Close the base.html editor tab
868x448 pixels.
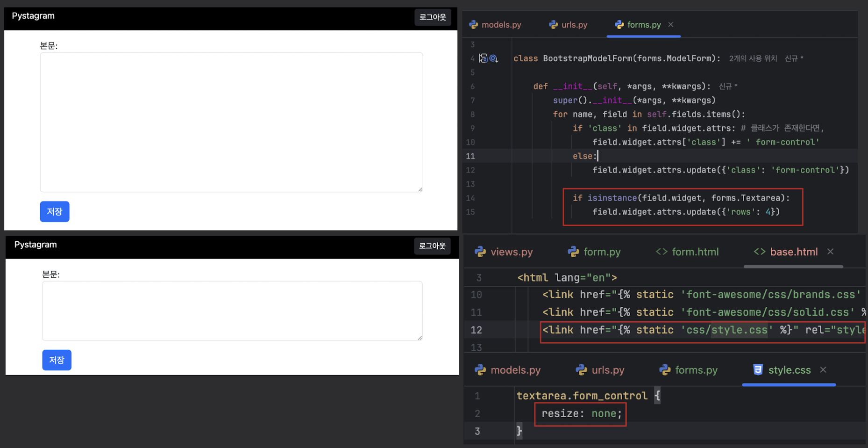[x=830, y=252]
